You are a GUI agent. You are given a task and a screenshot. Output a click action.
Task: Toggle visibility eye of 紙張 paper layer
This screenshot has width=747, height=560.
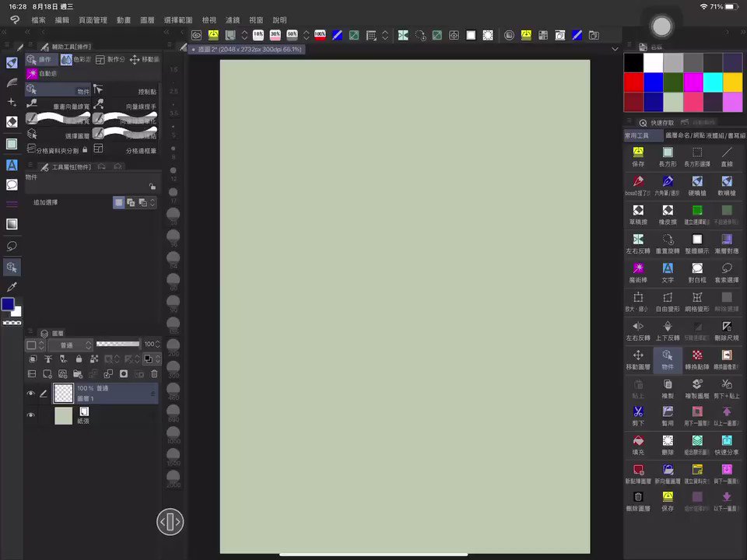[x=30, y=415]
